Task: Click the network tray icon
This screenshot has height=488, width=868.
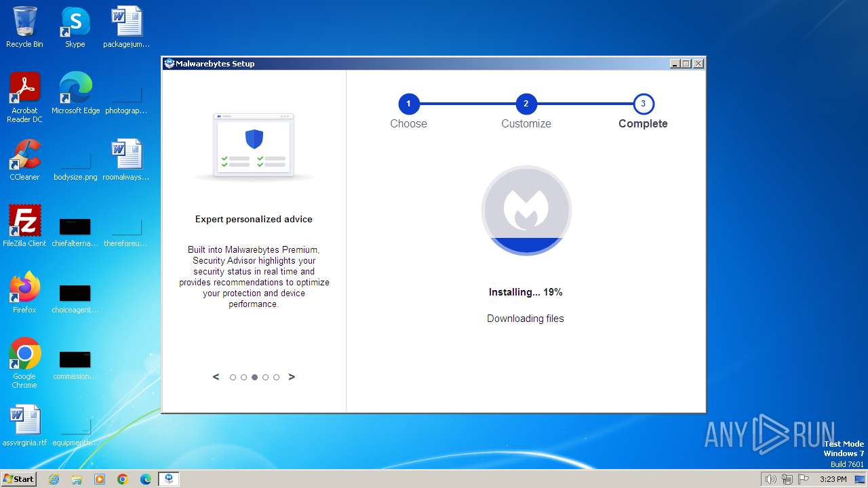Action: tap(787, 479)
